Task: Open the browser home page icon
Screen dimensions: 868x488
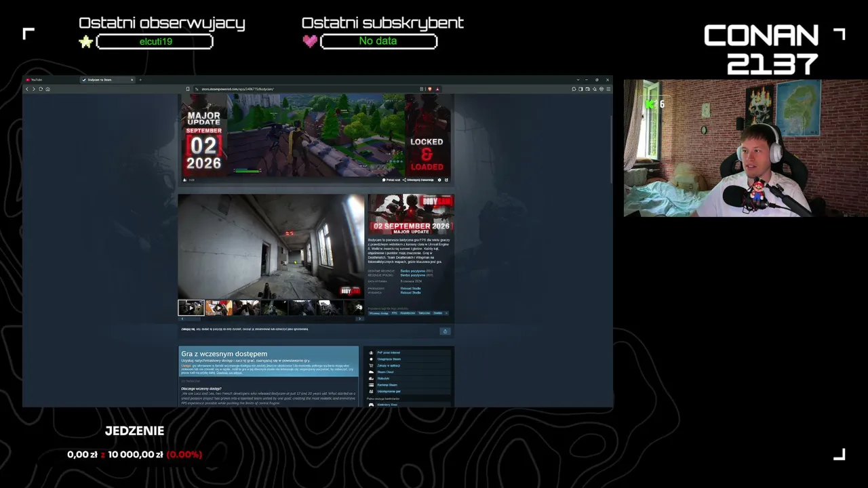Action: 47,89
